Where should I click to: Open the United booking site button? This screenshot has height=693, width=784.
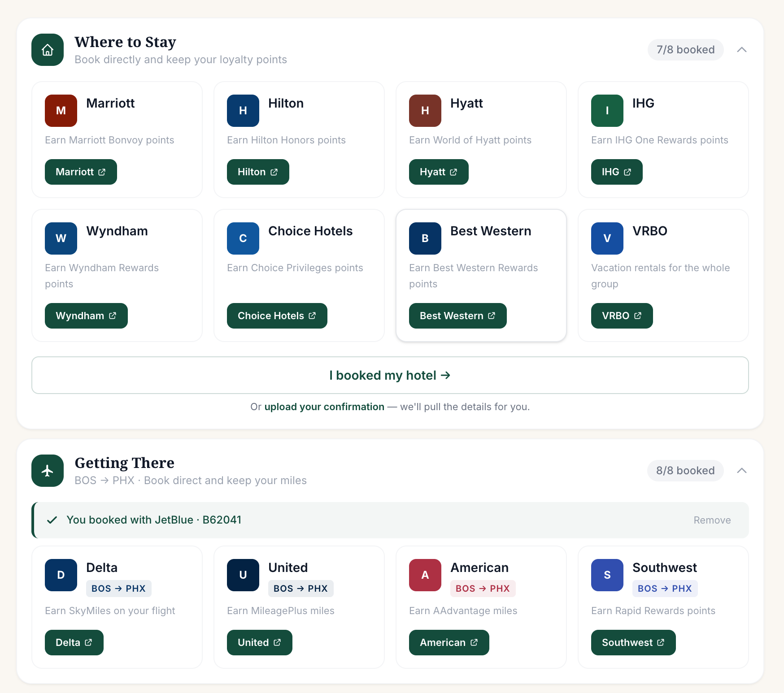tap(260, 643)
